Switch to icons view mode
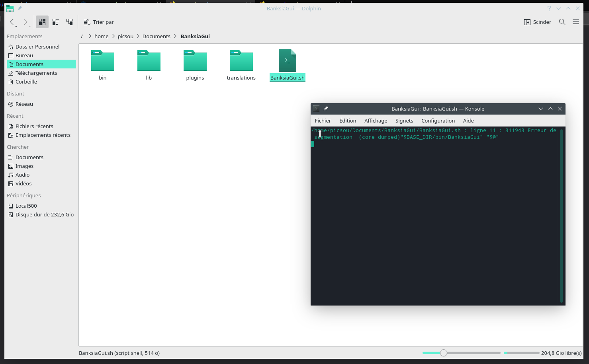Image resolution: width=589 pixels, height=364 pixels. coord(42,22)
